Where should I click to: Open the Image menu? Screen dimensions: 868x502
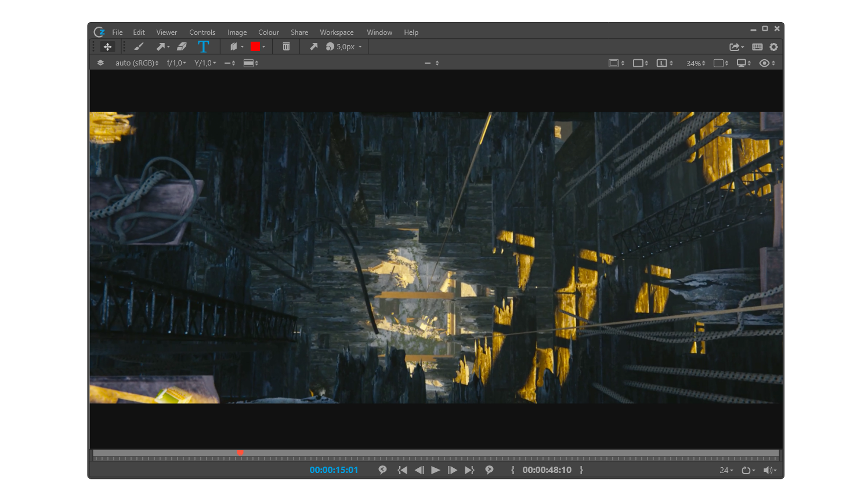click(237, 32)
